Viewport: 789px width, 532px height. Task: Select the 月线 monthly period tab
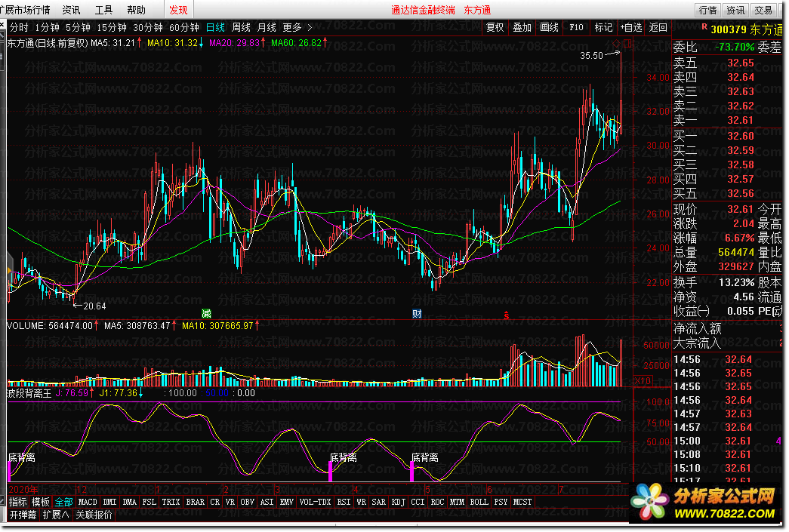point(267,28)
